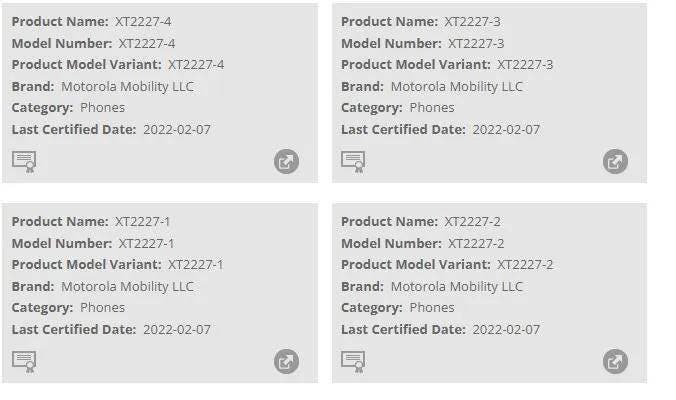The height and width of the screenshot is (400, 676).
Task: Open external link icon for XT2227-3
Action: click(x=615, y=162)
